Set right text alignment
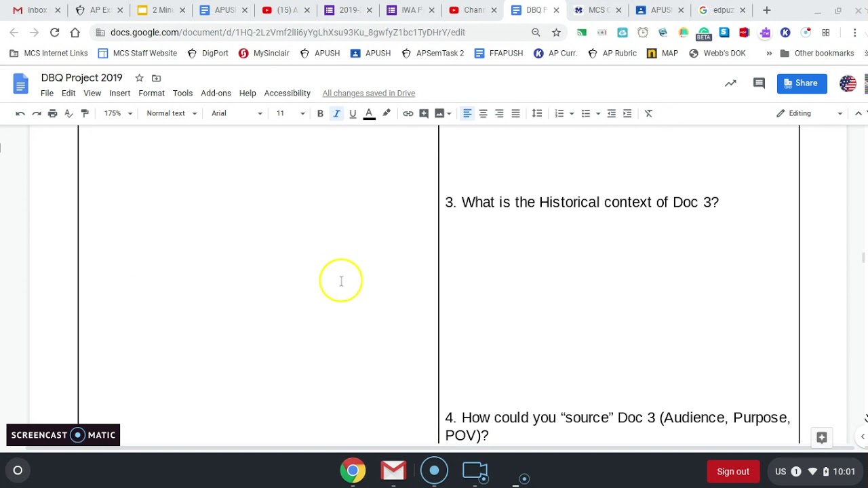This screenshot has width=868, height=488. (x=499, y=113)
